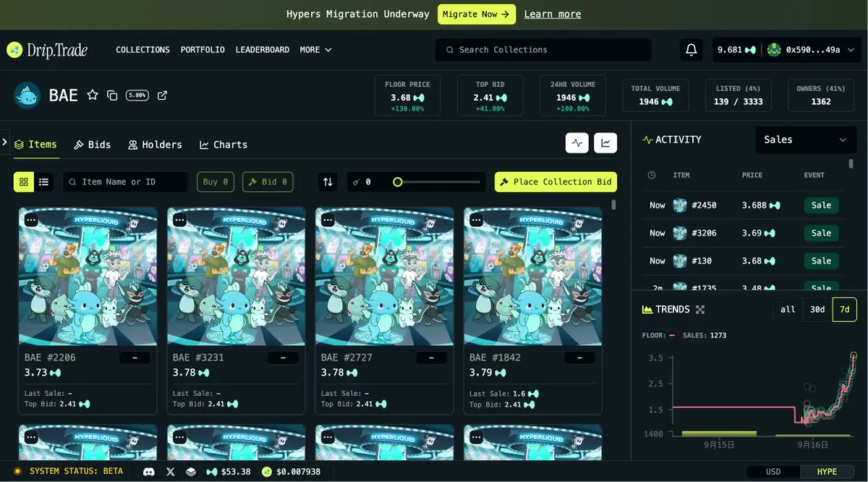This screenshot has width=868, height=482.
Task: Click the item thumbnail for #130 sale
Action: tap(680, 261)
